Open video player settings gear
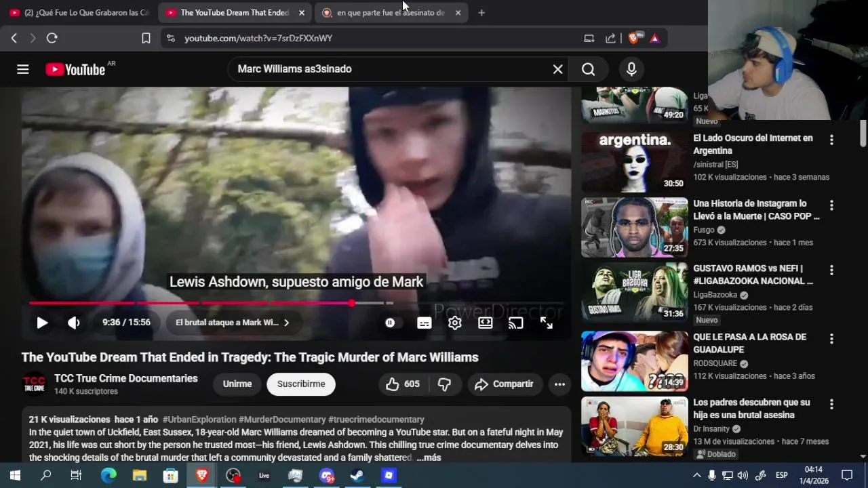868x488 pixels. pos(455,323)
